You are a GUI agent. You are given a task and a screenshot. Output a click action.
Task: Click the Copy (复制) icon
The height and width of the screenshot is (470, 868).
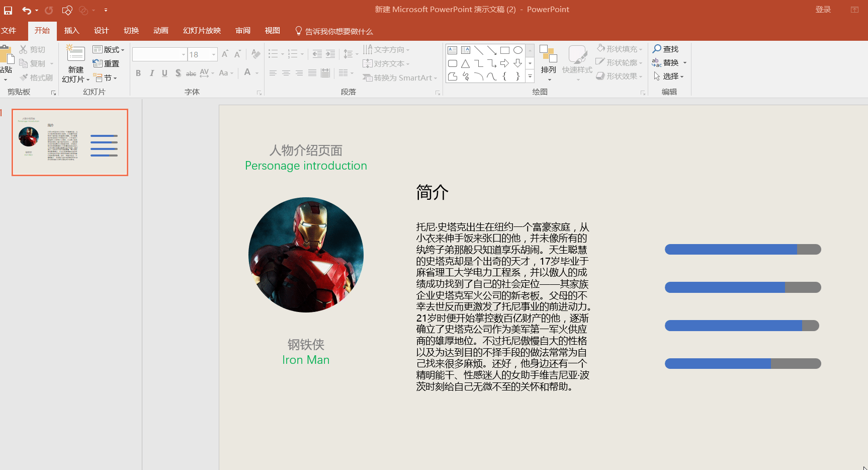pos(23,63)
